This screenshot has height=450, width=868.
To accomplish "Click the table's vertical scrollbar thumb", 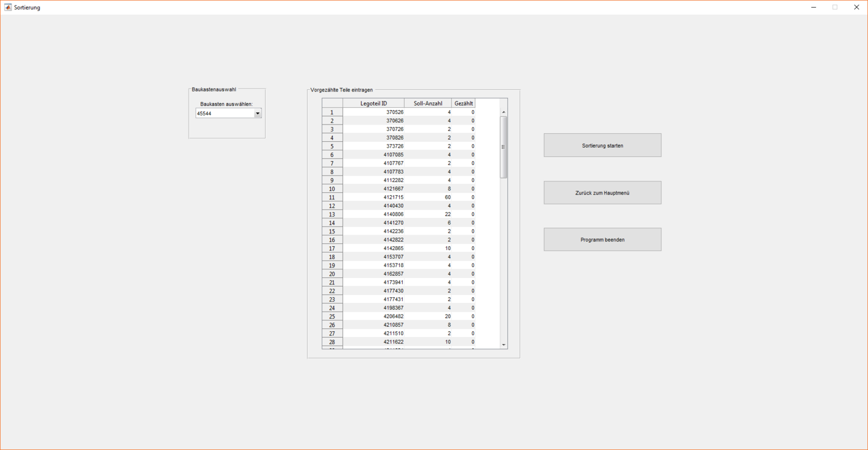I will (x=503, y=147).
